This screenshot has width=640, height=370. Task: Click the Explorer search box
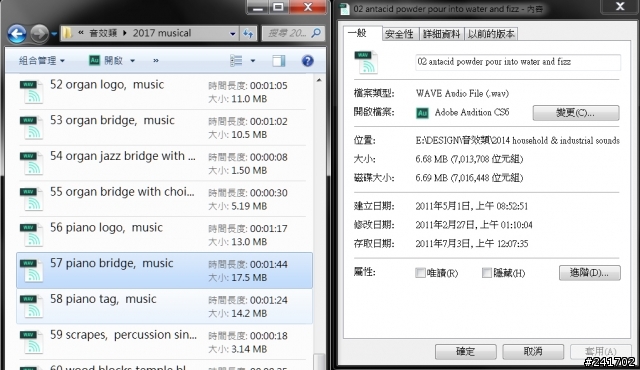tap(293, 33)
